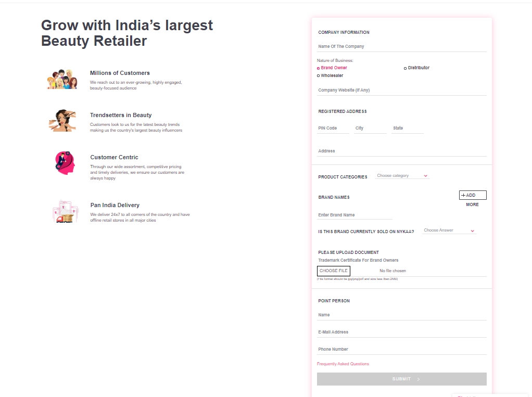
Task: Click into the PIN Code field
Action: pos(333,129)
